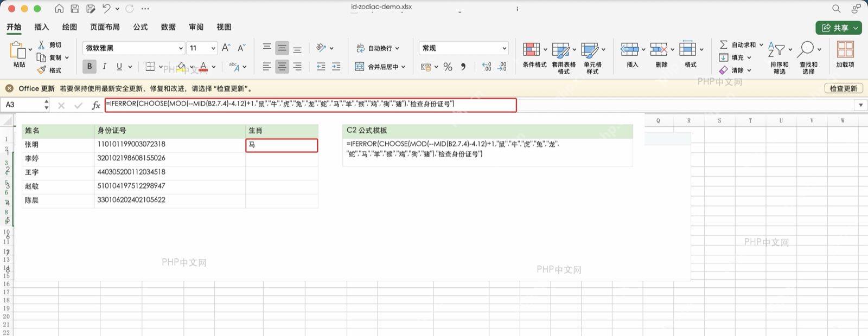
Task: Click Increase Decimal icon
Action: (487, 67)
